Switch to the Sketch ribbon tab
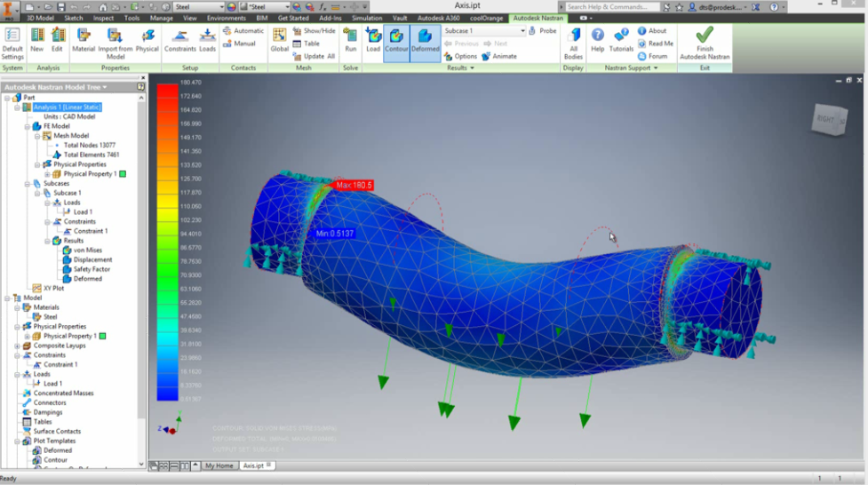868x485 pixels. tap(74, 19)
